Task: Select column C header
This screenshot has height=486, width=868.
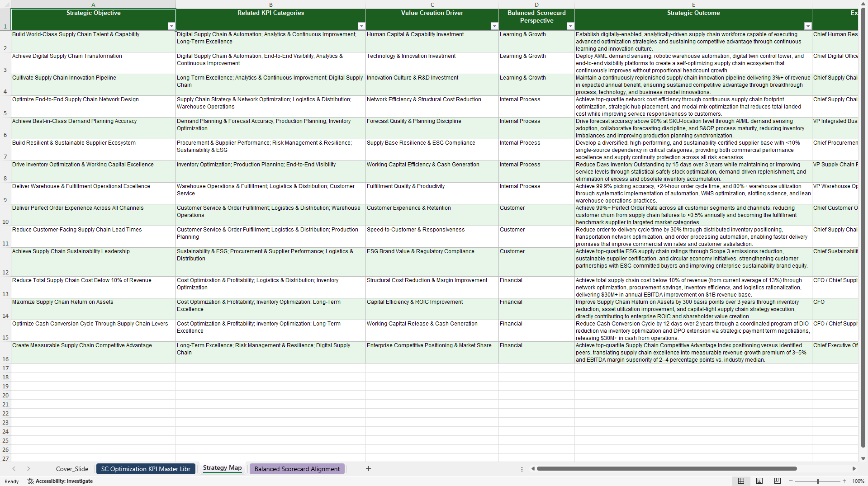Action: pyautogui.click(x=432, y=5)
